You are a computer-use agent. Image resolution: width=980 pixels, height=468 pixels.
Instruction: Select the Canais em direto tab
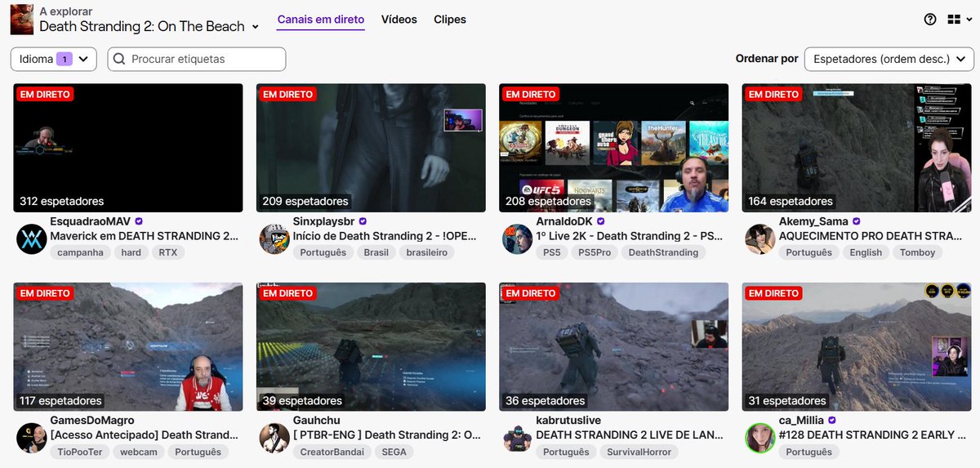tap(321, 20)
